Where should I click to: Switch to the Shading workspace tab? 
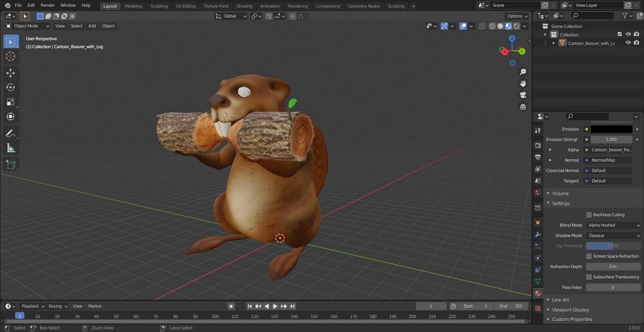244,6
